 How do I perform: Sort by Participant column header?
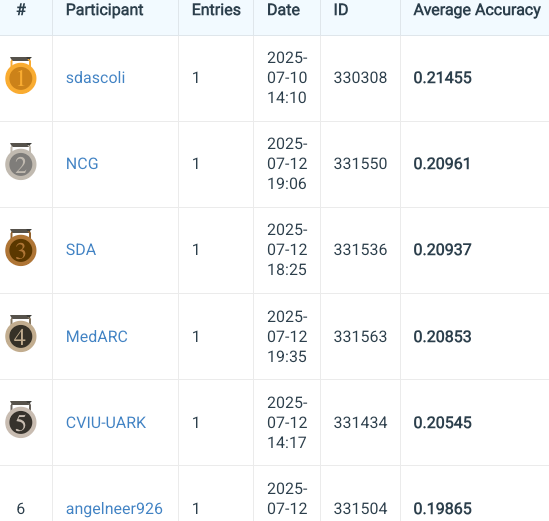[x=104, y=10]
